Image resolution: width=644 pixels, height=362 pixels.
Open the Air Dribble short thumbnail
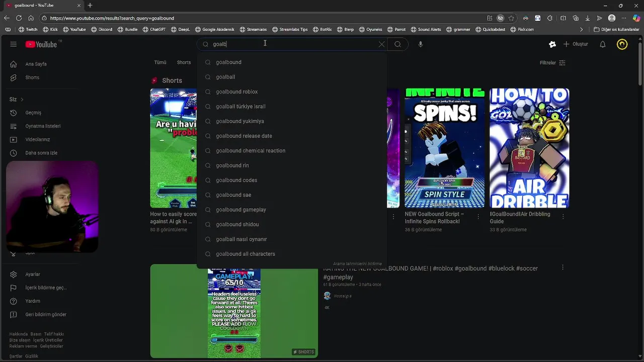pos(529,148)
